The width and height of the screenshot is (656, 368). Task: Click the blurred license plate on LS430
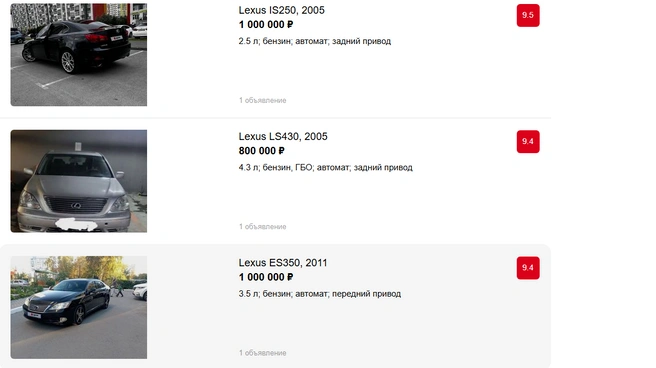click(x=76, y=225)
